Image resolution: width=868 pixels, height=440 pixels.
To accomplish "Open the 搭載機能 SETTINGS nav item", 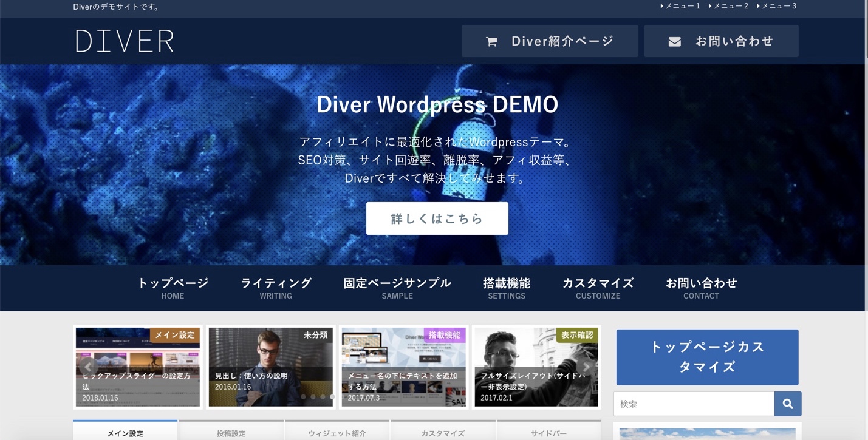I will coord(507,287).
